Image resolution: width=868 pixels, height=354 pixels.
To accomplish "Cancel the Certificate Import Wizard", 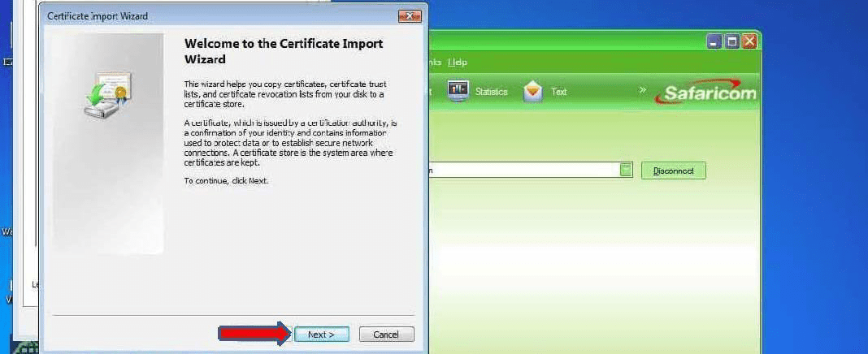I will (x=385, y=335).
